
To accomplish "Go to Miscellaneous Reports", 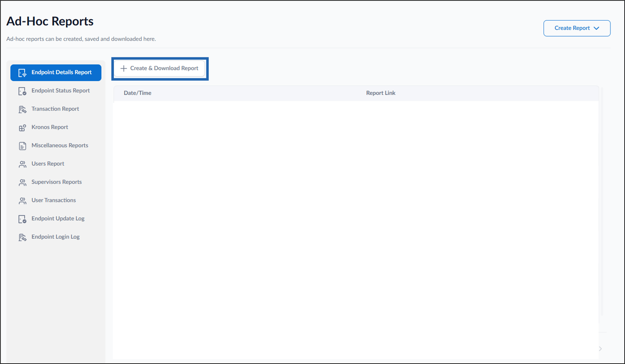I will (x=56, y=145).
